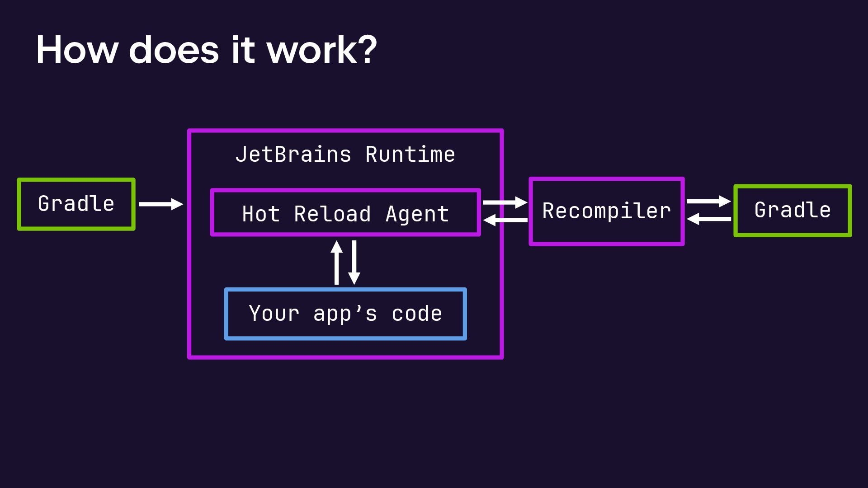868x488 pixels.
Task: Click the word Hot in Agent box
Action: coord(261,214)
